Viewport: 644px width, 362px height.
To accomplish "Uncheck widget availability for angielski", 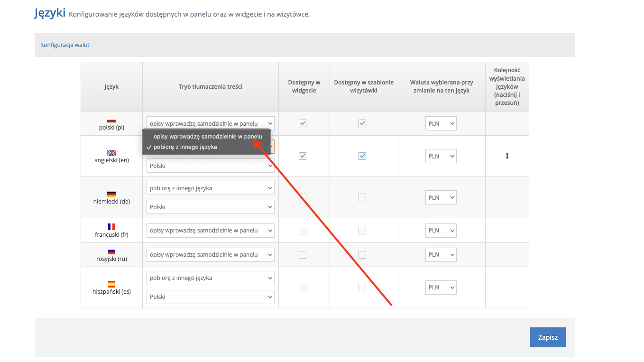I will [303, 156].
